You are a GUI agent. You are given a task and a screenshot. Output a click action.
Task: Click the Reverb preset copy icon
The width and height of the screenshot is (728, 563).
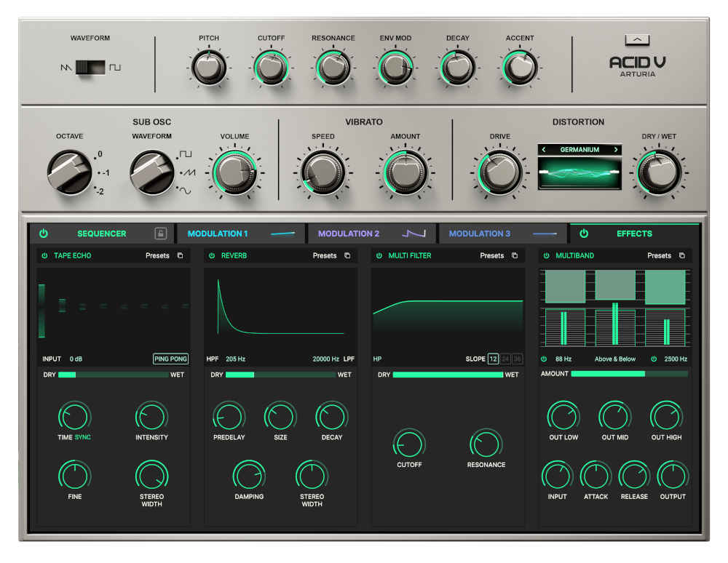347,255
